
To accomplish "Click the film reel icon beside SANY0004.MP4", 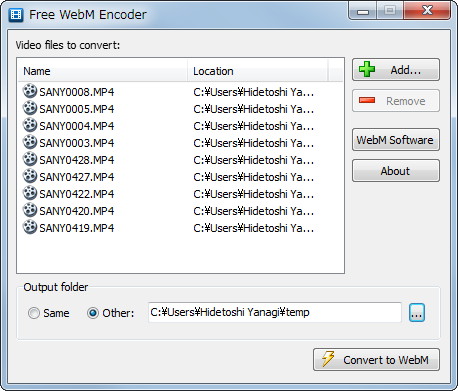I will (30, 125).
